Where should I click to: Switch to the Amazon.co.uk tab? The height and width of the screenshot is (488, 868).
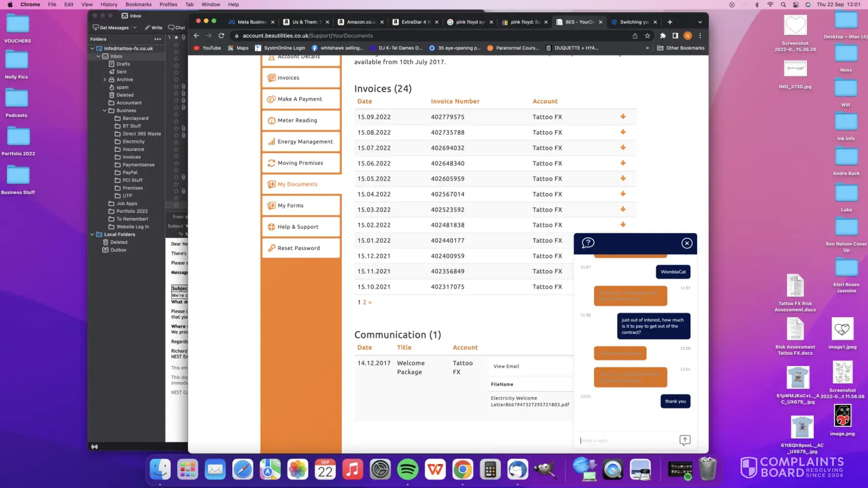(360, 22)
